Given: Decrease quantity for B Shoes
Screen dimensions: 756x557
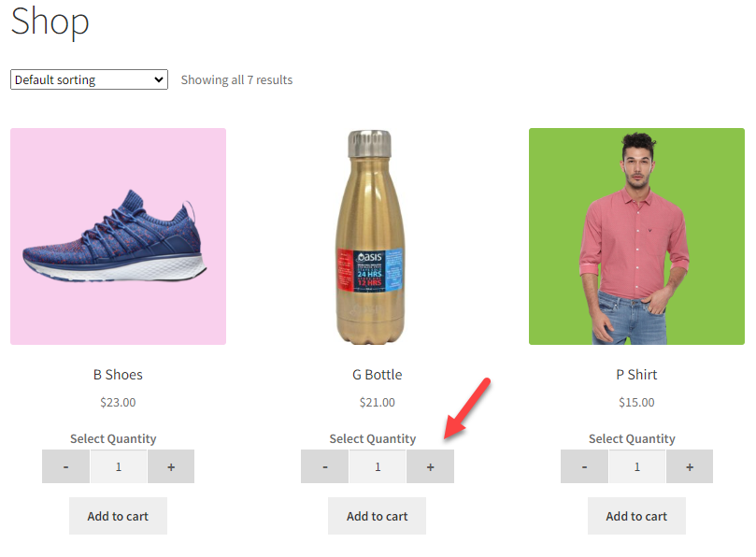Looking at the screenshot, I should tap(65, 466).
